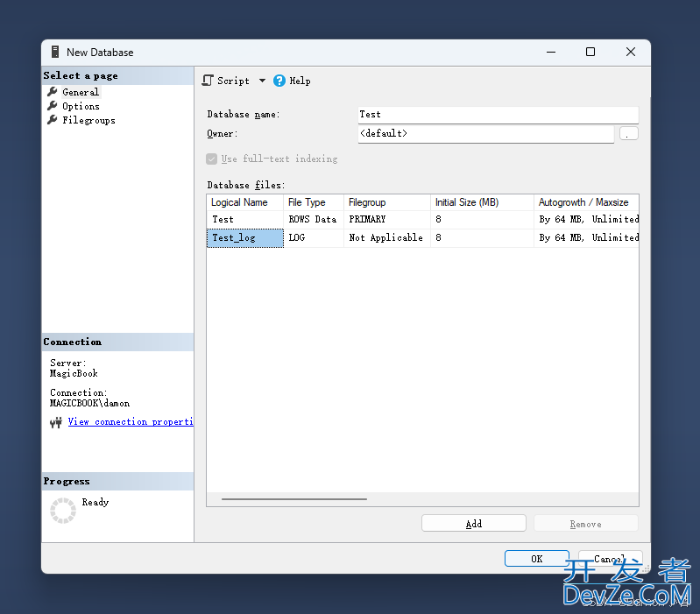700x614 pixels.
Task: Select the Test_log logical name cell
Action: 244,238
